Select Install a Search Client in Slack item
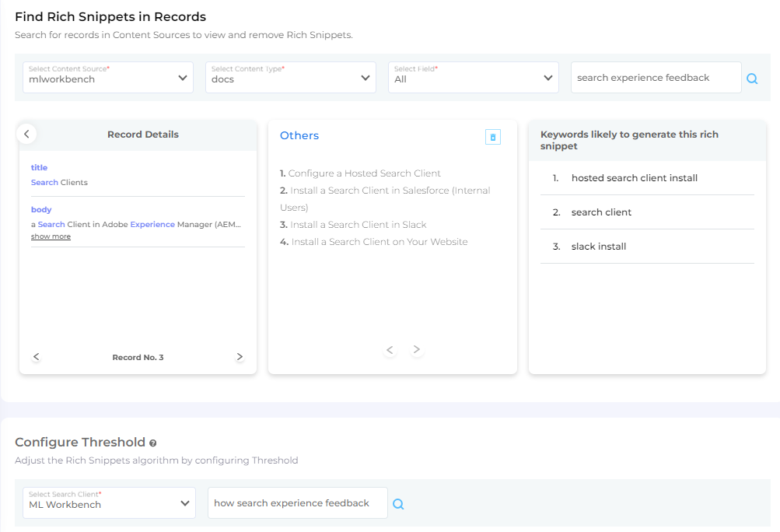780x532 pixels. point(358,225)
